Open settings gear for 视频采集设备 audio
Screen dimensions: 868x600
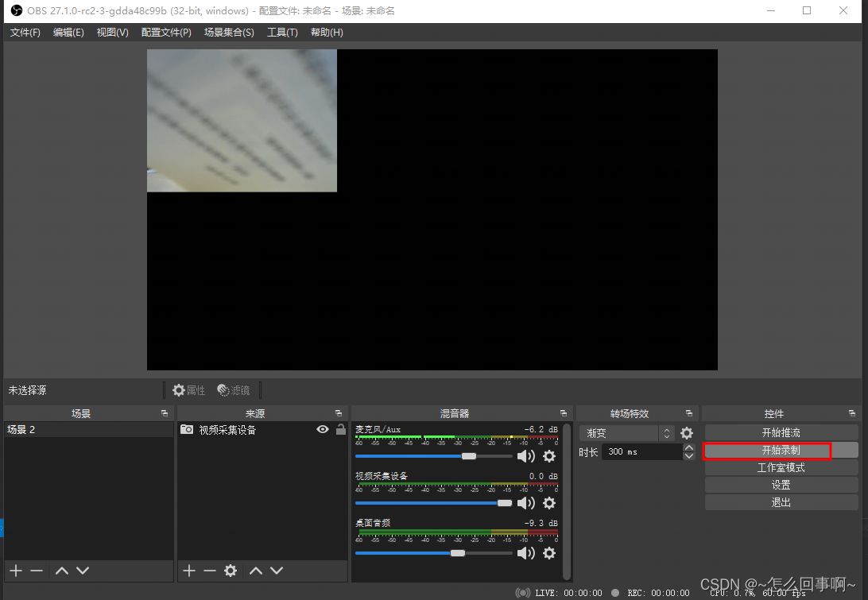549,503
